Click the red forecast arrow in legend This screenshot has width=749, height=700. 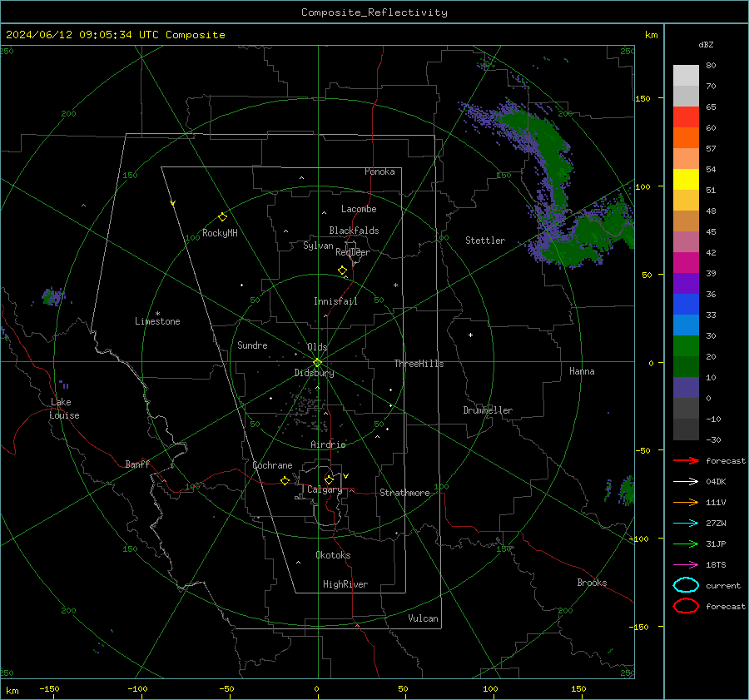[x=686, y=460]
